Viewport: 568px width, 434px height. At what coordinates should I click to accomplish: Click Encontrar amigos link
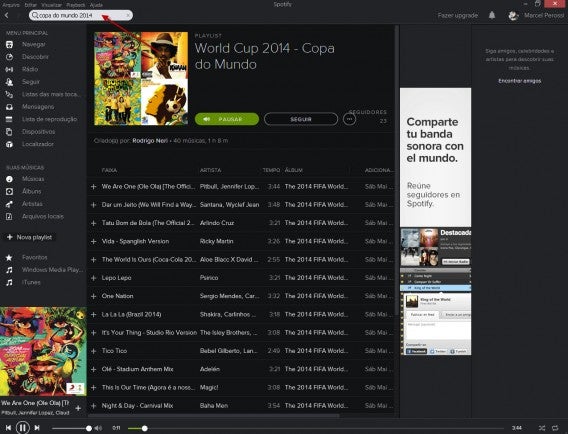[519, 81]
